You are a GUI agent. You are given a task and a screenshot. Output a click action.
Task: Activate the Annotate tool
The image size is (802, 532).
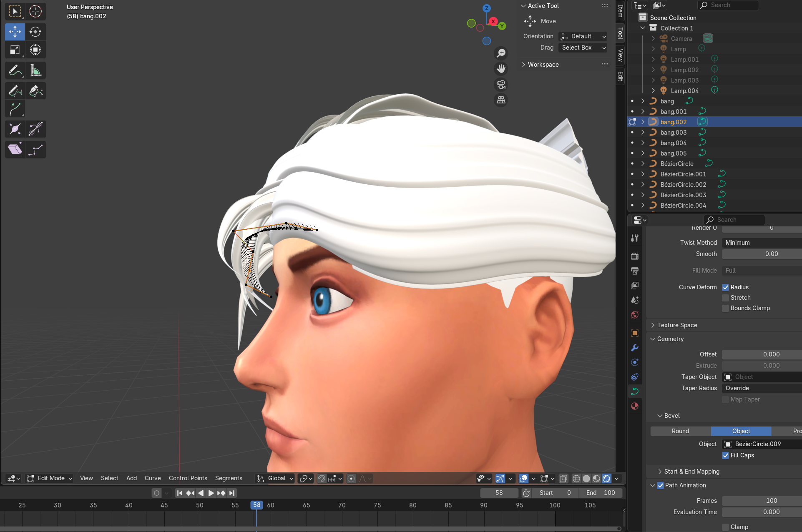tap(15, 70)
